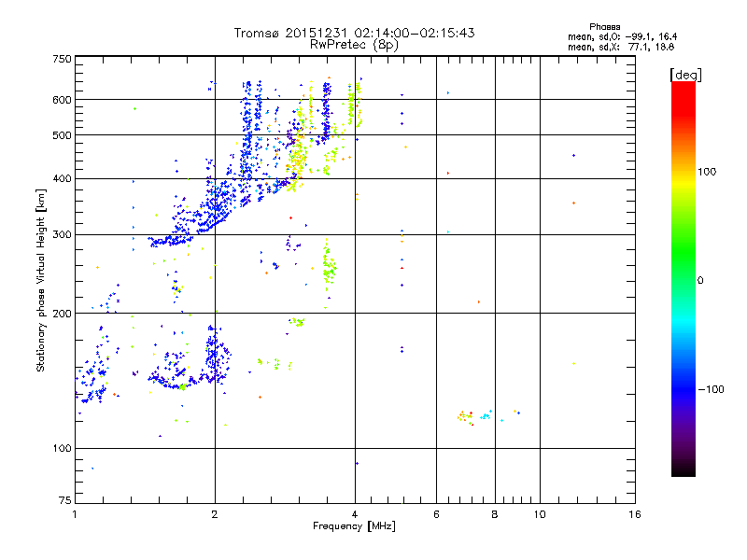Screen dimensions: 747x560
Task: Click the x-axis tick label '8'
Action: (495, 514)
